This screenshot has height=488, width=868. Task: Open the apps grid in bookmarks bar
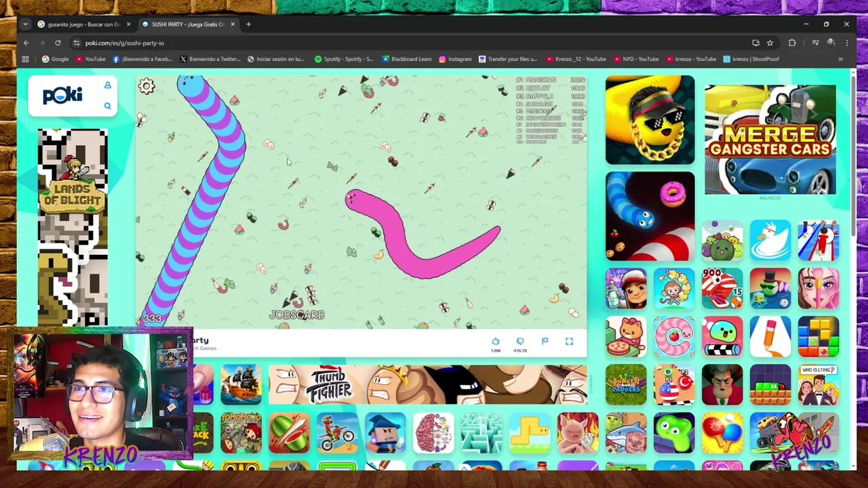[x=26, y=59]
